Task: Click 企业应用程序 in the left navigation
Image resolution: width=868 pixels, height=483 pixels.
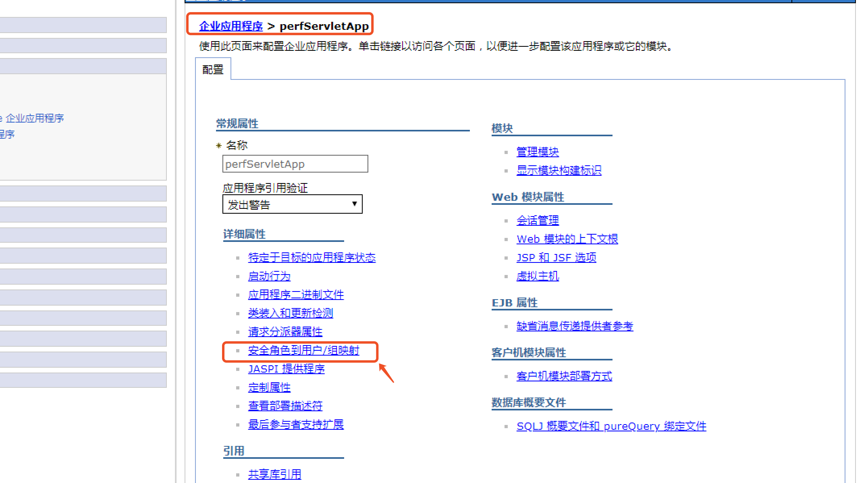Action: coord(35,118)
